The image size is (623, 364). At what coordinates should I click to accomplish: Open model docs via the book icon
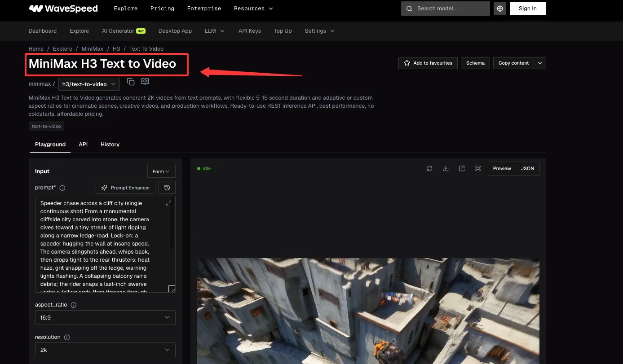145,82
